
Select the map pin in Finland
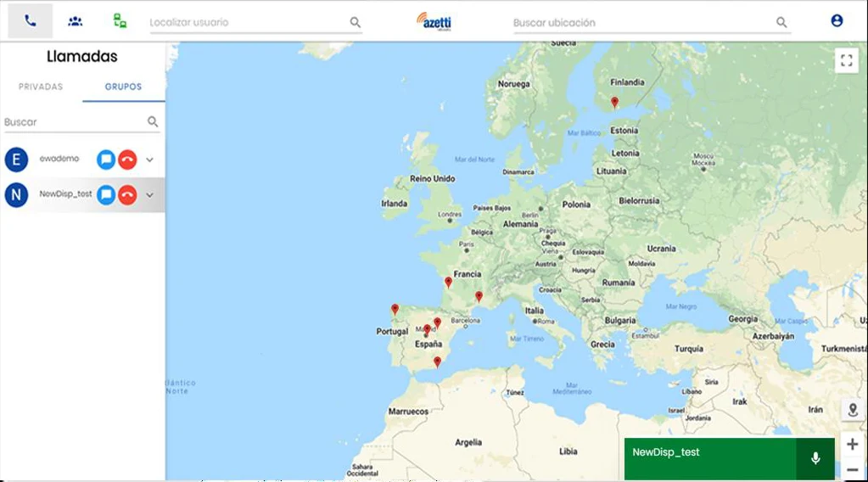click(614, 103)
